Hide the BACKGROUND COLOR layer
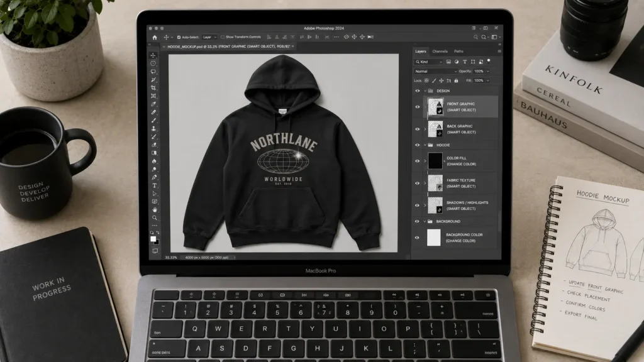 (417, 238)
